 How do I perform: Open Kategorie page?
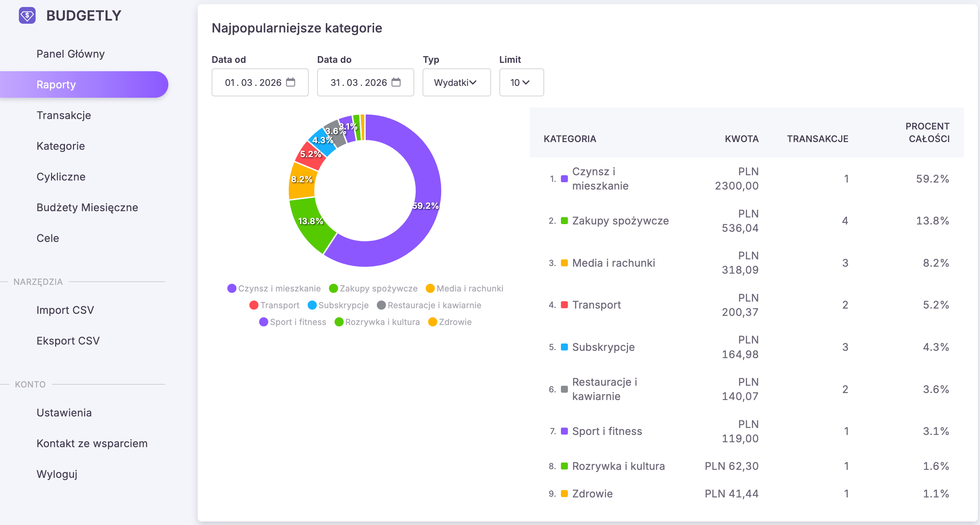(x=60, y=146)
